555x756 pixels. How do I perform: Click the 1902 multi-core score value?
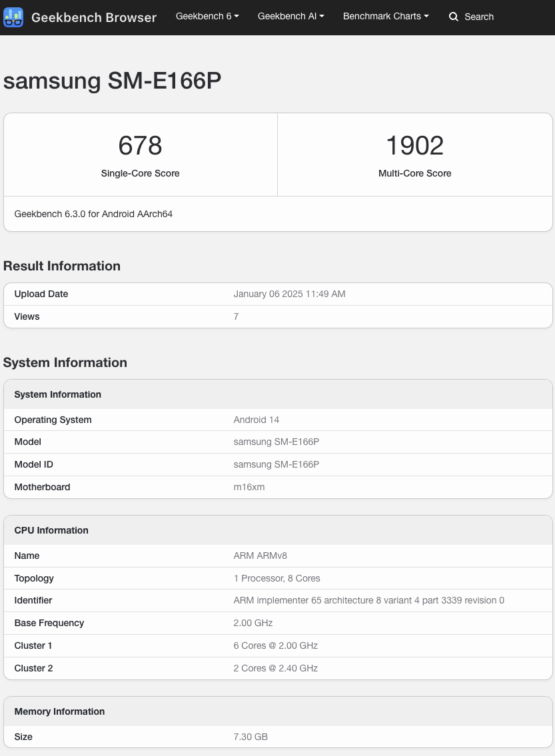414,145
